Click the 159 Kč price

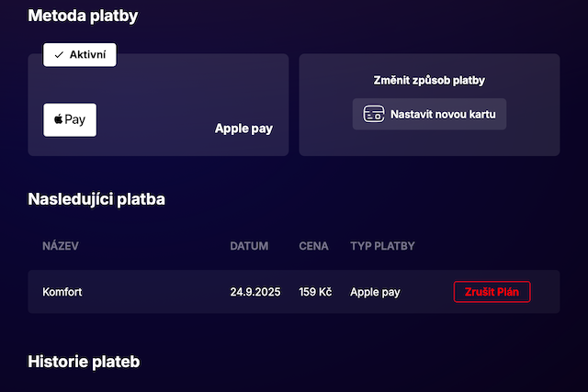click(315, 292)
